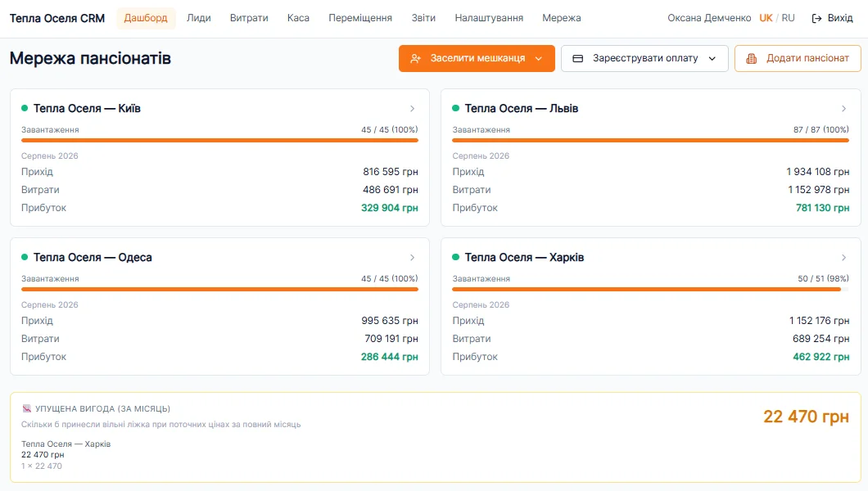This screenshot has height=491, width=868.
Task: Open the Харків card via its chevron
Action: (843, 257)
